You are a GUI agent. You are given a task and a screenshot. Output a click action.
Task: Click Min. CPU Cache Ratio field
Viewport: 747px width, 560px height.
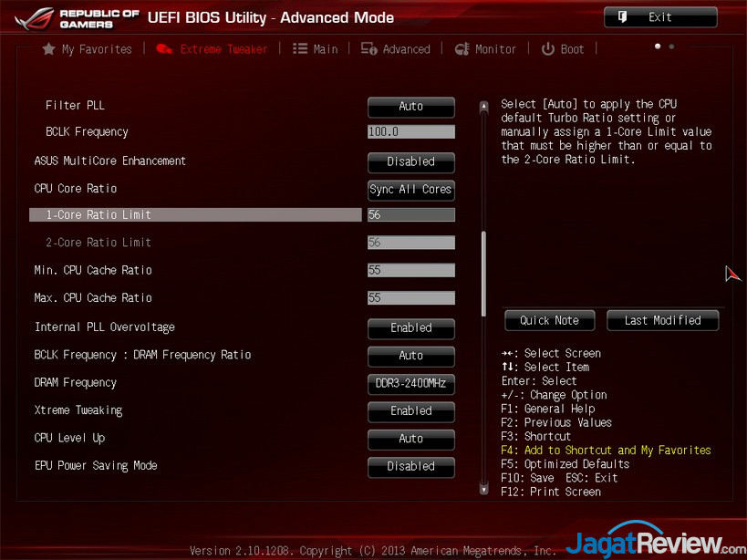(411, 271)
